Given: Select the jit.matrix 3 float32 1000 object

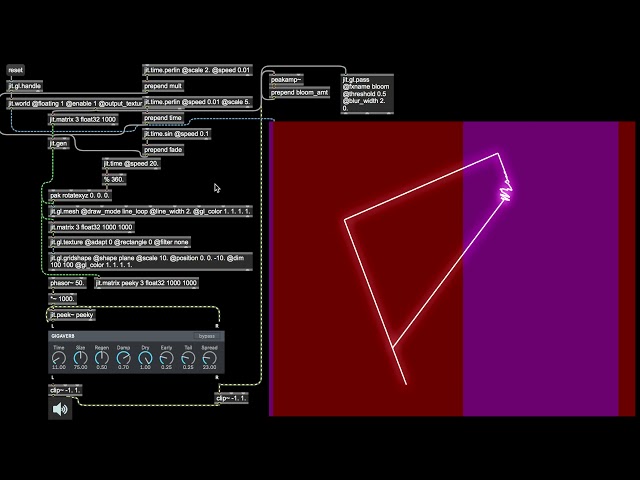Looking at the screenshot, I should click(83, 120).
